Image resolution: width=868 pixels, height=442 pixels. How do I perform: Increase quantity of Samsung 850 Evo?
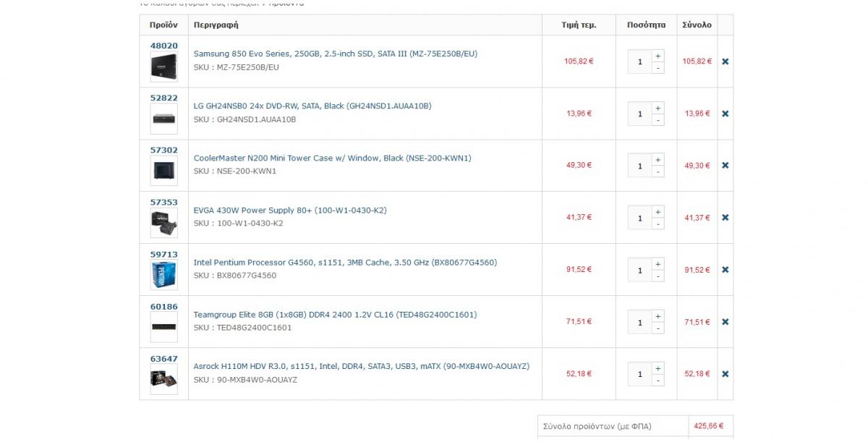click(658, 56)
